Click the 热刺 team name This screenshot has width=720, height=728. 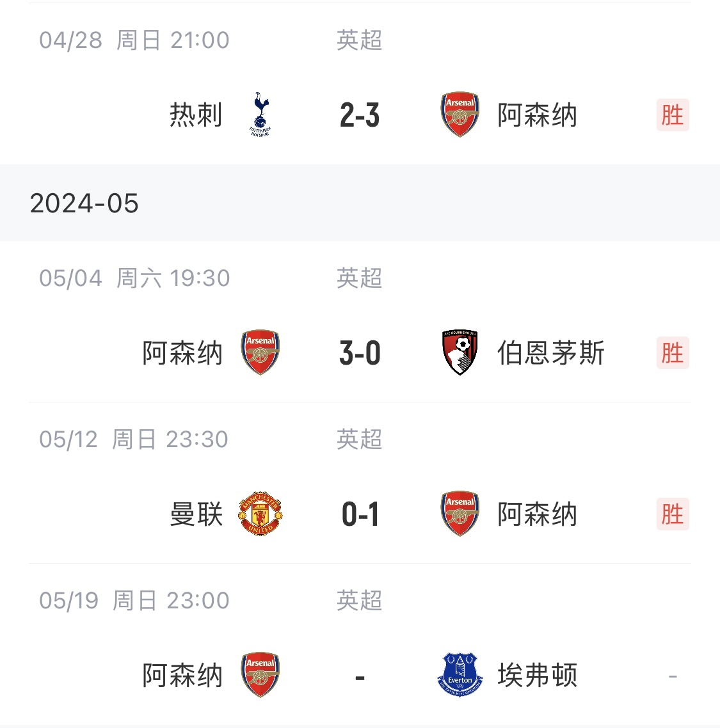(196, 115)
